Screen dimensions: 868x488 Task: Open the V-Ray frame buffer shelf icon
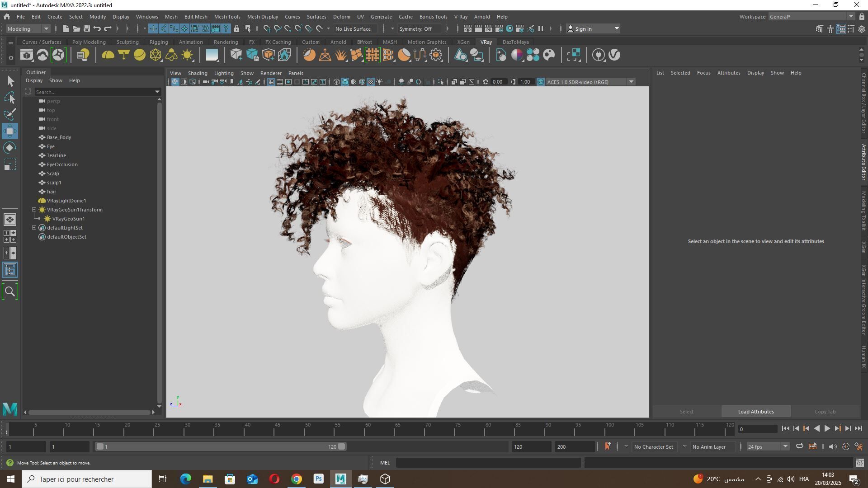(27, 55)
